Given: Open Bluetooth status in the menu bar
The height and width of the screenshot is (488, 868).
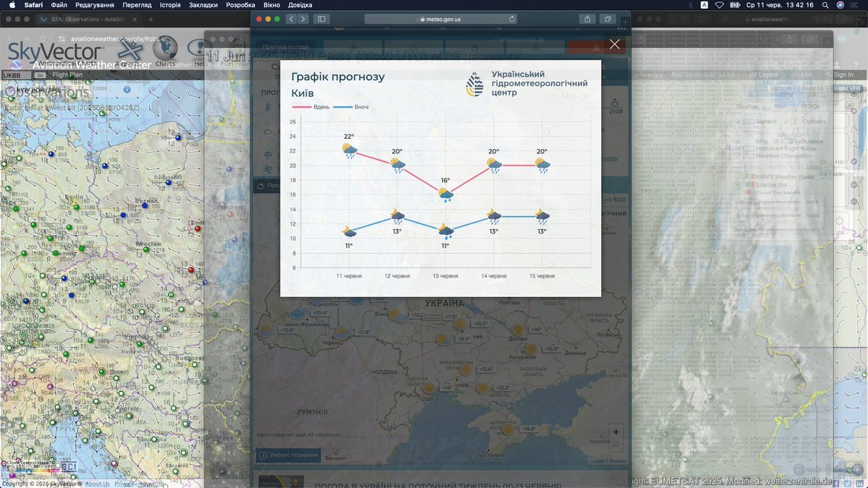Looking at the screenshot, I should (x=689, y=5).
